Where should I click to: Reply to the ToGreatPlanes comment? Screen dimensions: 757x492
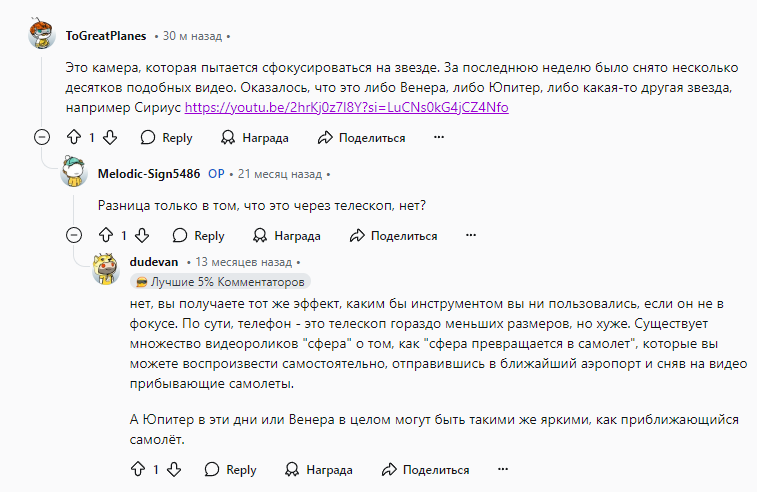pos(167,138)
